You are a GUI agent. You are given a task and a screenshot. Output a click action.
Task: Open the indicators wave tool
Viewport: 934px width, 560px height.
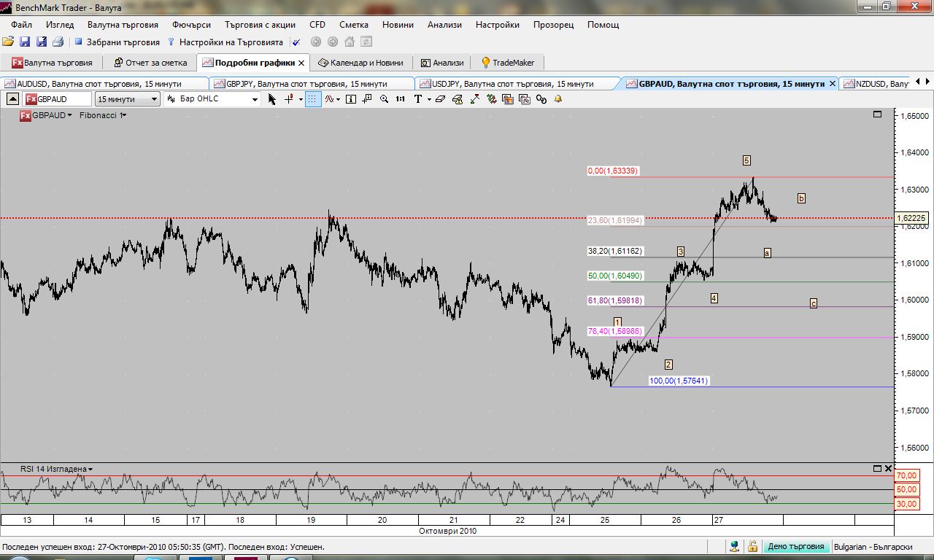point(329,99)
